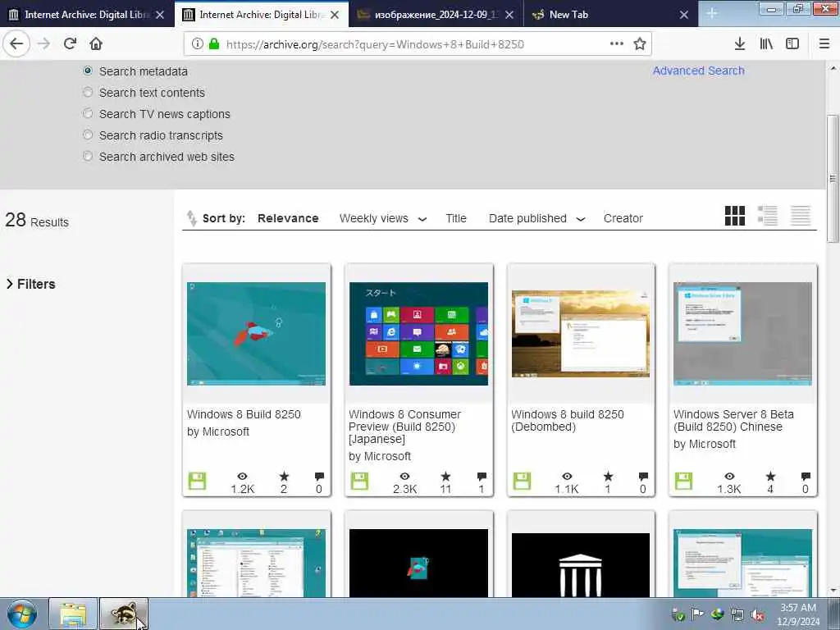Open page actions three-dot menu
The width and height of the screenshot is (840, 630).
click(x=617, y=44)
